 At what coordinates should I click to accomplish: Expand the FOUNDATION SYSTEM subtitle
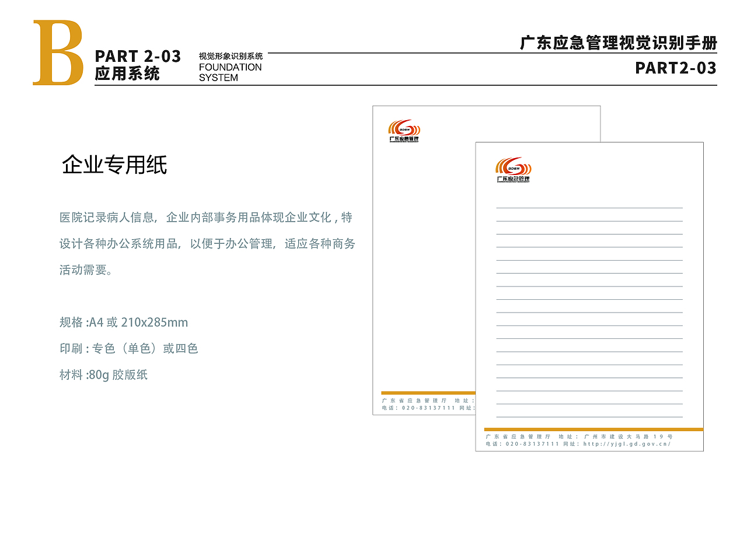pos(229,71)
